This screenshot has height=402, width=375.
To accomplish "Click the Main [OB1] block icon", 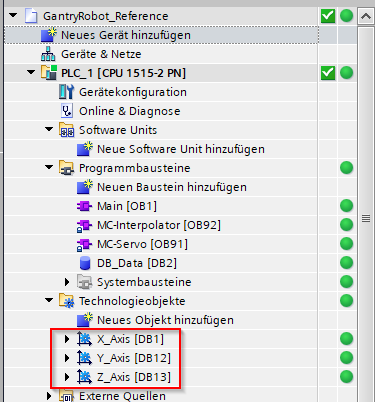I will (84, 206).
